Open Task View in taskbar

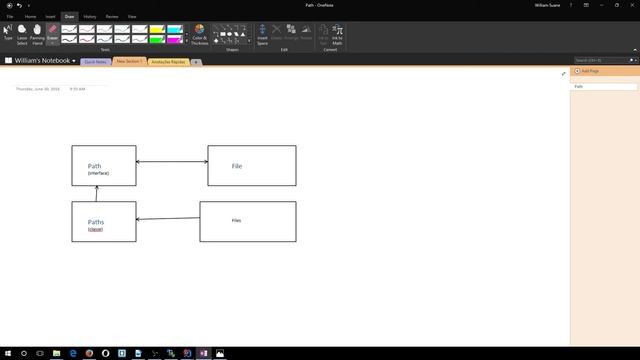coord(40,353)
